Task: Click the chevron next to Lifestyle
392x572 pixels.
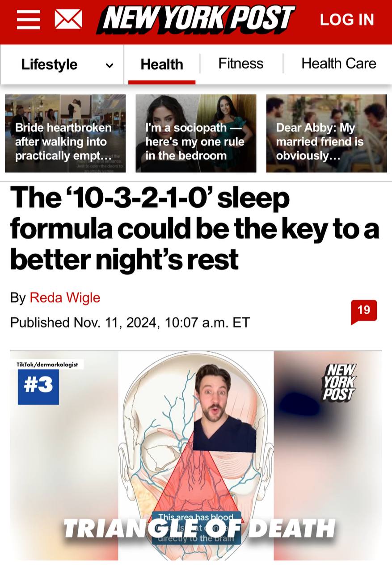Action: click(x=109, y=66)
